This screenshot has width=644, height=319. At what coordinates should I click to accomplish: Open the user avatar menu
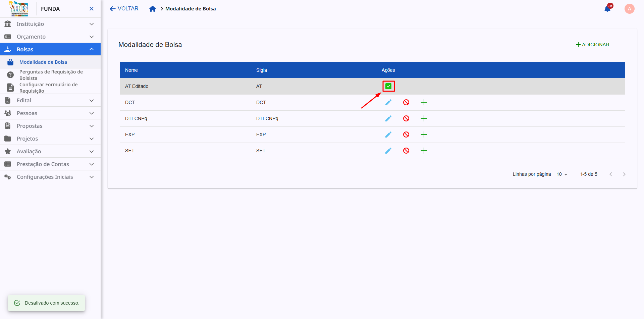(630, 9)
